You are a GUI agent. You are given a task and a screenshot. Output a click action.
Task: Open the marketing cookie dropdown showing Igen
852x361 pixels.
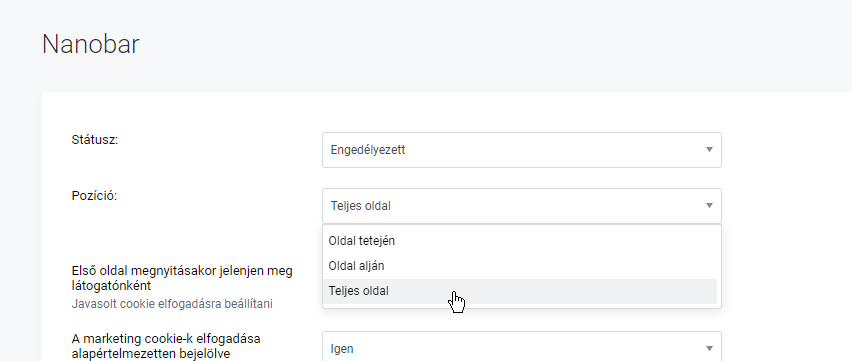pos(522,347)
